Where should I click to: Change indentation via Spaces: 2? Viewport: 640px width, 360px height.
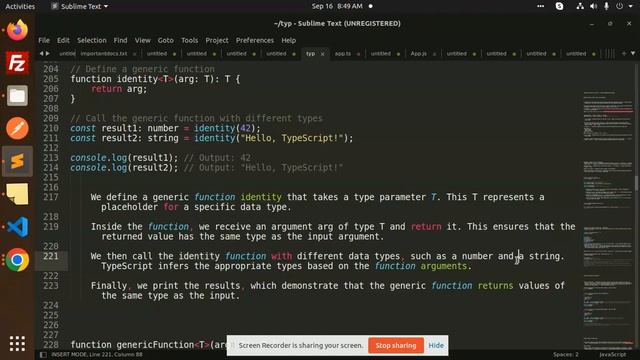pos(566,355)
